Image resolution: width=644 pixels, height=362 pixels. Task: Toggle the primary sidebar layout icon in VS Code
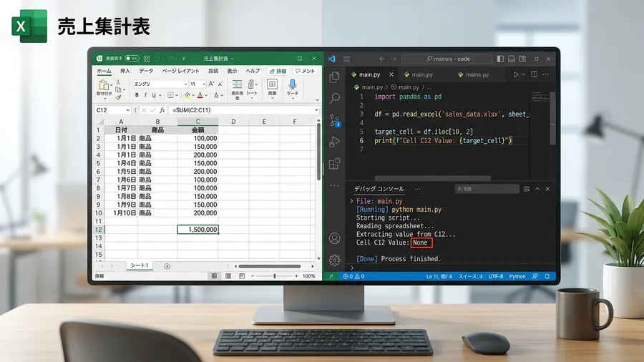(500, 59)
